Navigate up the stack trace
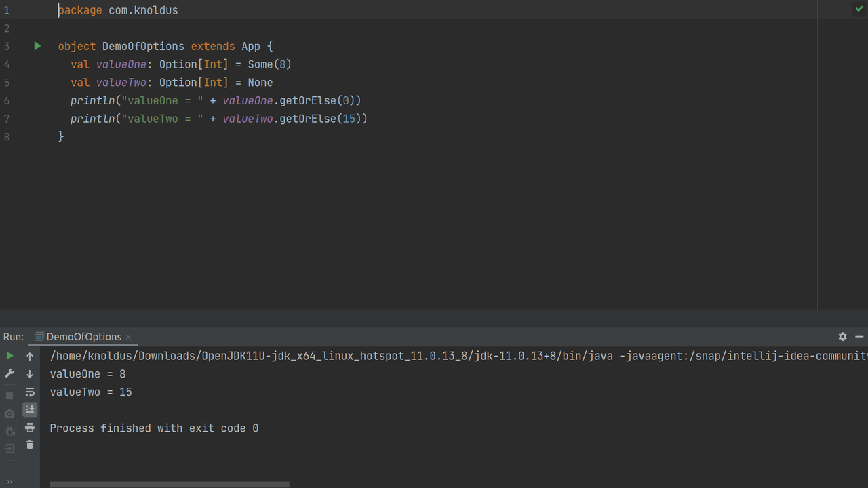Screen dimensions: 868x488 (x=30, y=356)
